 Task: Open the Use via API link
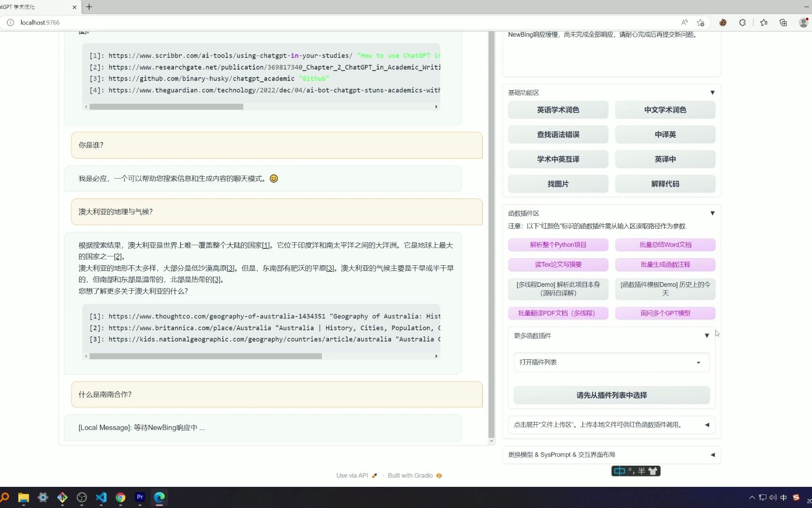(357, 476)
